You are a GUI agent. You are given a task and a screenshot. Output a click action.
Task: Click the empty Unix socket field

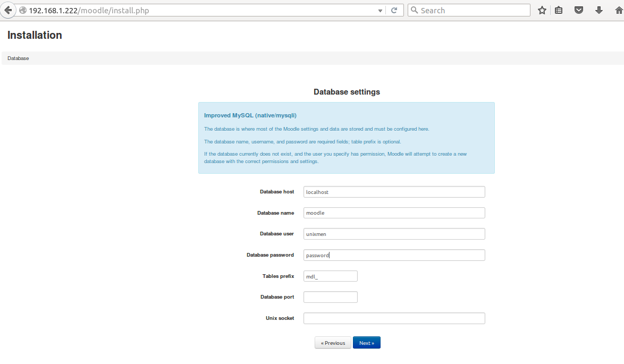[394, 318]
